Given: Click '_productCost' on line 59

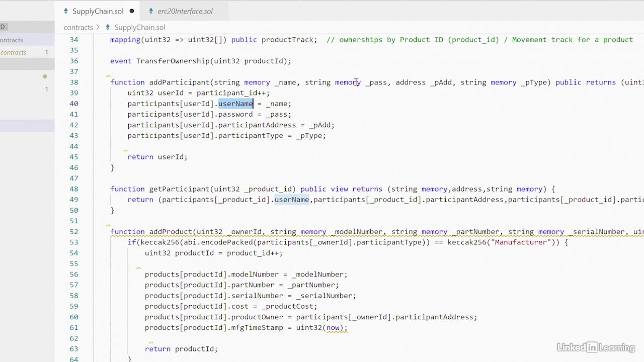Looking at the screenshot, I should click(x=287, y=306).
